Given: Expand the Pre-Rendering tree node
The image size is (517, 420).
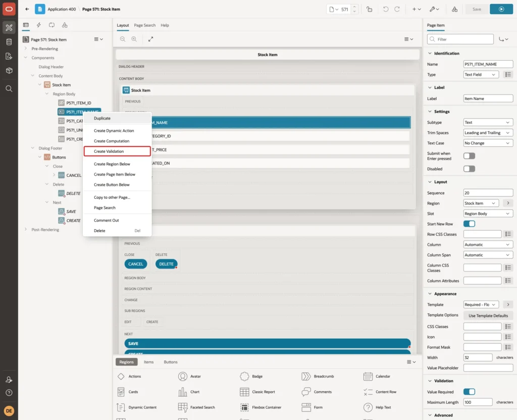Looking at the screenshot, I should click(25, 48).
